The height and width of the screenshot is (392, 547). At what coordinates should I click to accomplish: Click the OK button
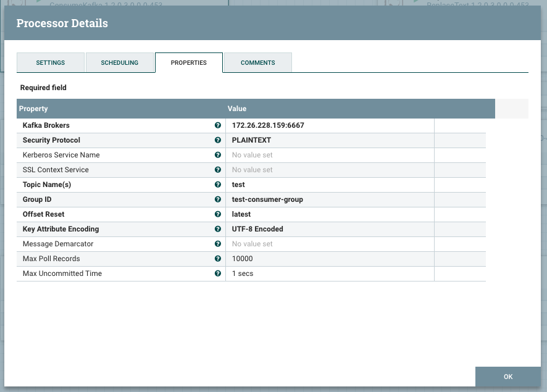[x=508, y=377]
